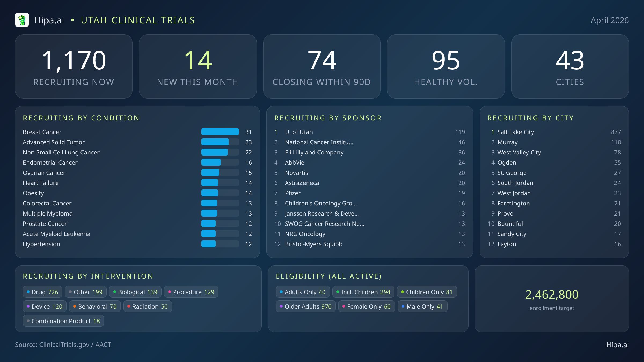Screen dimensions: 644x362
Task: Select the Obesity condition
Action: pos(137,193)
